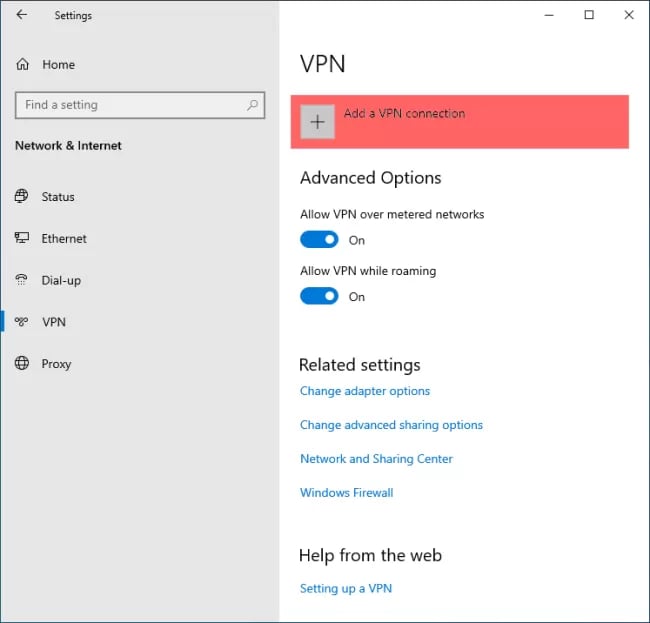This screenshot has width=650, height=623.
Task: Open the Status page
Action: click(x=58, y=196)
